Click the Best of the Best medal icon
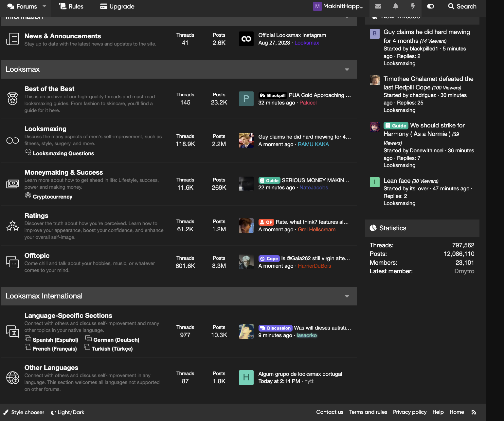504x421 pixels. pyautogui.click(x=12, y=99)
